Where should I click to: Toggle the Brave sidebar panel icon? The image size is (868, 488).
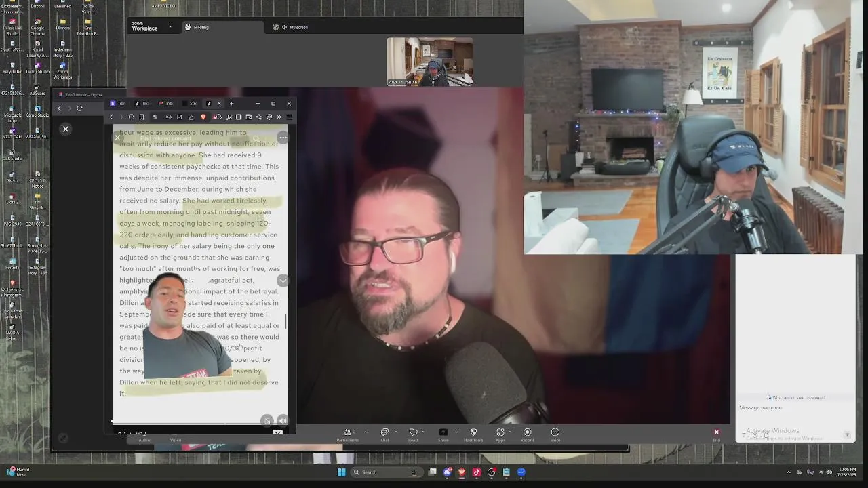239,117
